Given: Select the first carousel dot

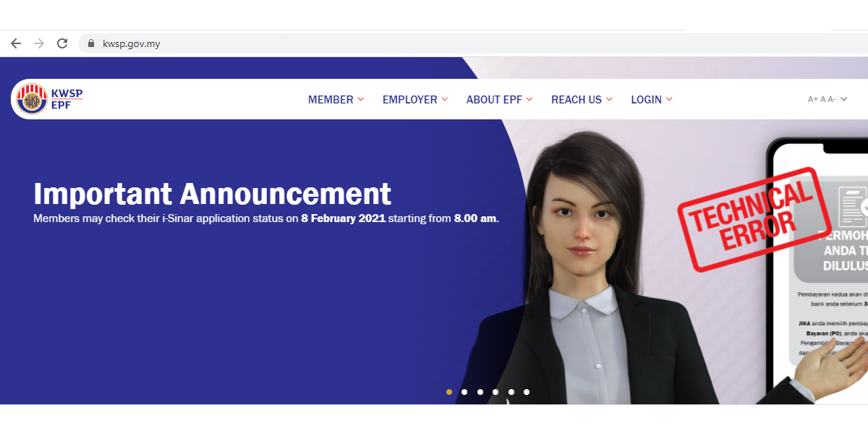Looking at the screenshot, I should 449,392.
